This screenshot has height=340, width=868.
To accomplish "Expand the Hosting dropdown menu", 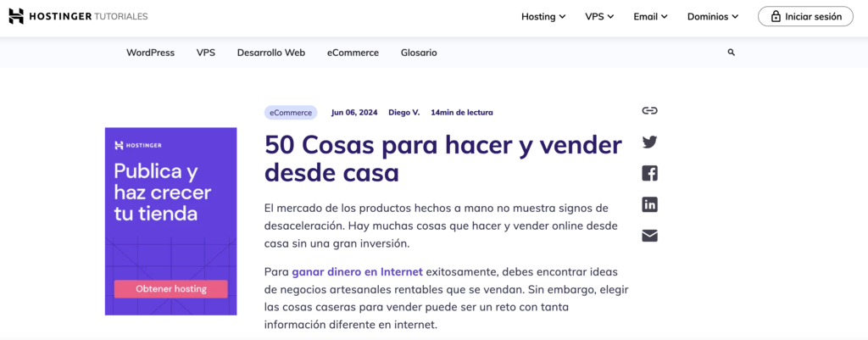I will [543, 16].
